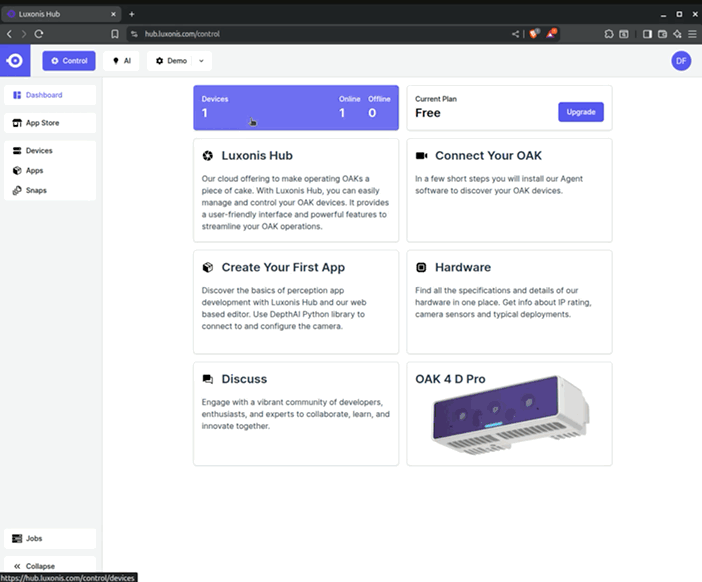Open the Discuss community card

click(296, 414)
